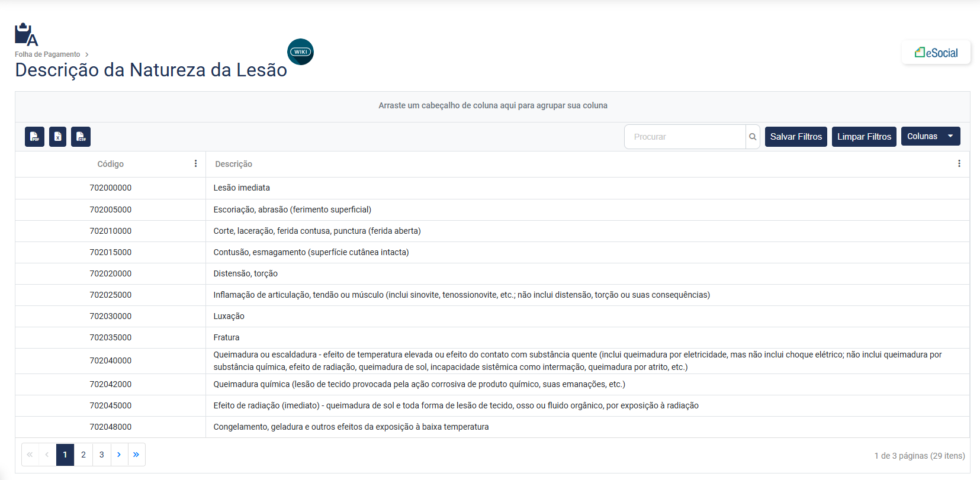Select code 702020000
The image size is (980, 480).
coord(111,273)
